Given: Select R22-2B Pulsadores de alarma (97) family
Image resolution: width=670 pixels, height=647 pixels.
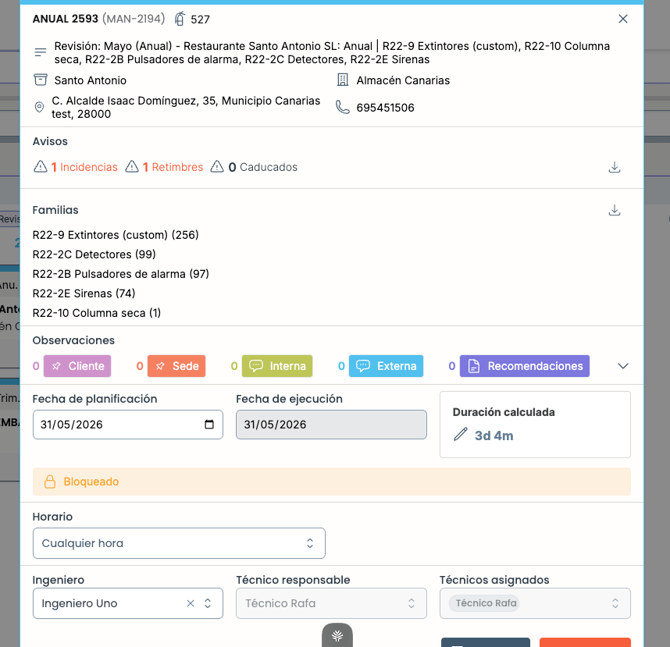Looking at the screenshot, I should pos(121,274).
